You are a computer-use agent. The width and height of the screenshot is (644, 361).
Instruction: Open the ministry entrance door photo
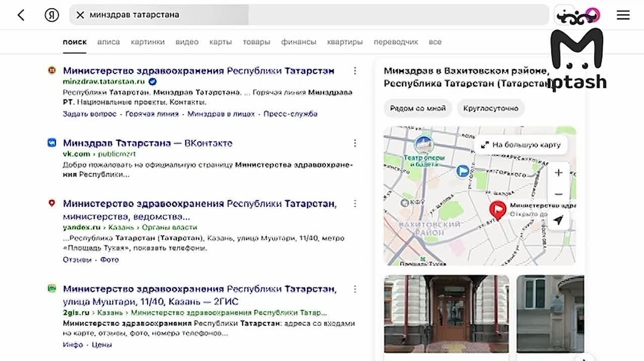tap(446, 314)
